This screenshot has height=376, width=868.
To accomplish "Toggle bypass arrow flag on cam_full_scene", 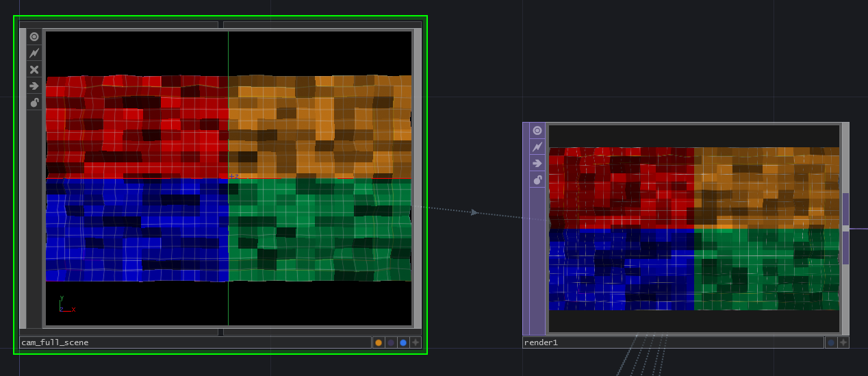I will point(34,86).
